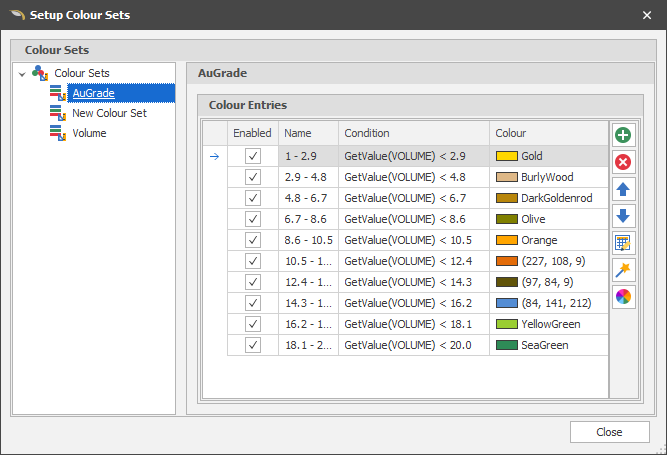The height and width of the screenshot is (455, 668).
Task: Click the green add colour entry icon
Action: tap(623, 136)
